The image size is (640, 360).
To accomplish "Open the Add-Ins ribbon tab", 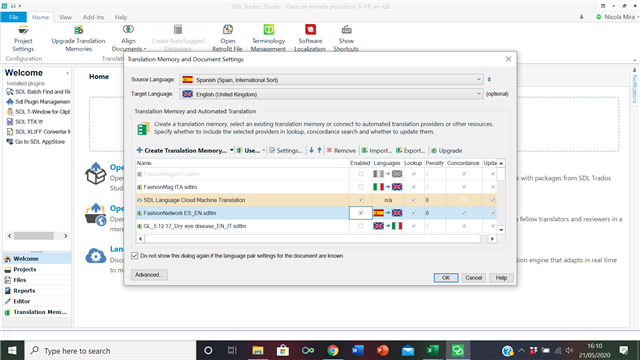I will [x=93, y=17].
